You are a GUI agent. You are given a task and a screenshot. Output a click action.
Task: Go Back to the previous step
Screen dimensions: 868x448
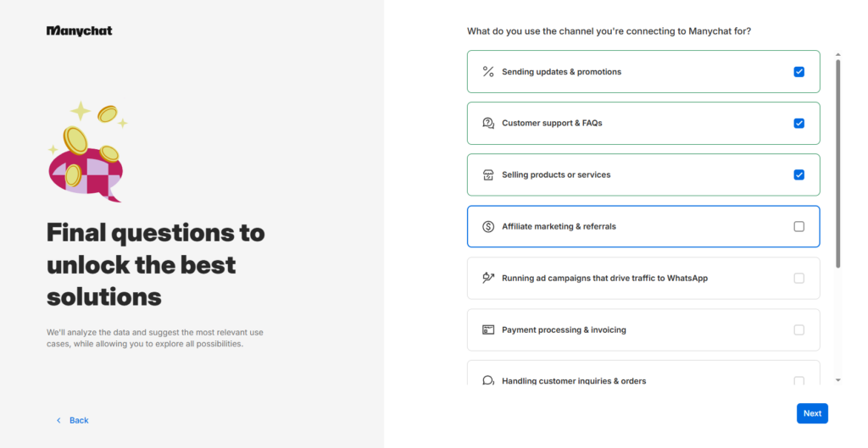pos(73,420)
